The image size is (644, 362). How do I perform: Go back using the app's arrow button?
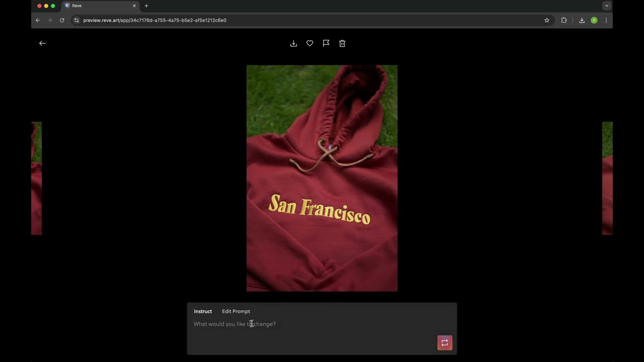click(x=42, y=43)
